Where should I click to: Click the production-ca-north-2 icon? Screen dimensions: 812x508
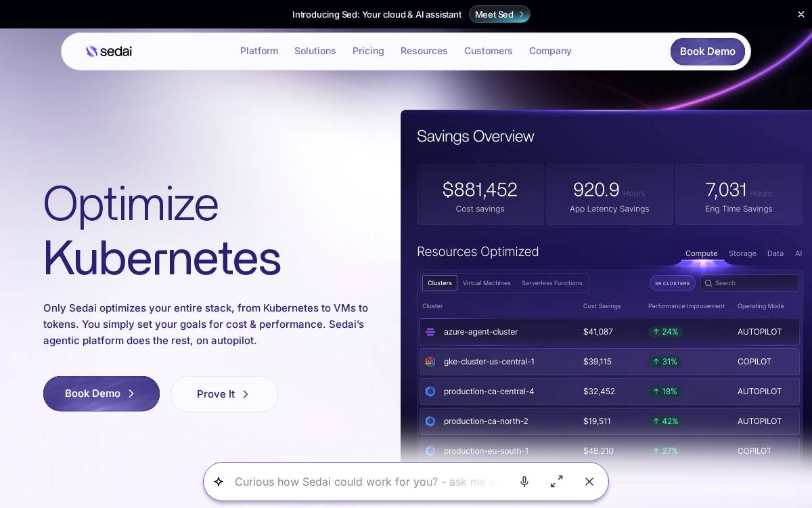(430, 421)
